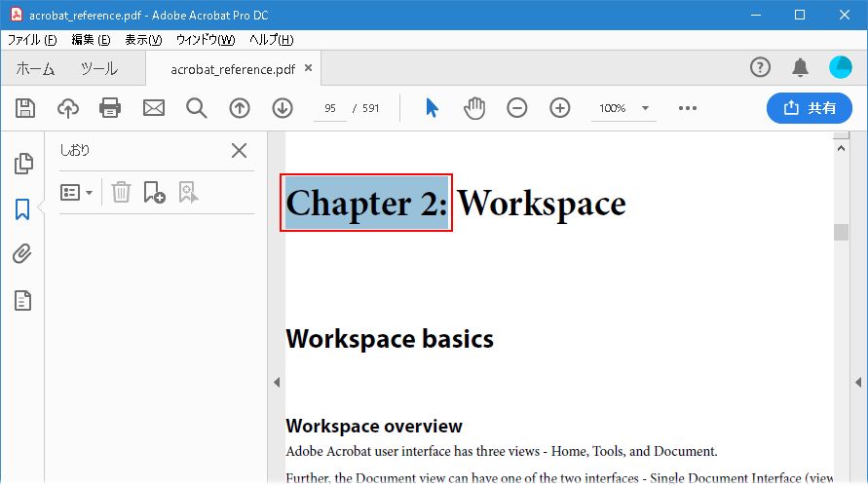
Task: Open the search magnifier tool
Action: click(x=197, y=108)
